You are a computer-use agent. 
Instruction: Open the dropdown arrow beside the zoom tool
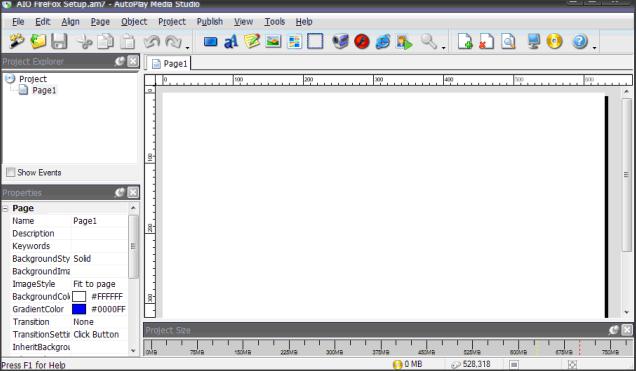click(443, 47)
